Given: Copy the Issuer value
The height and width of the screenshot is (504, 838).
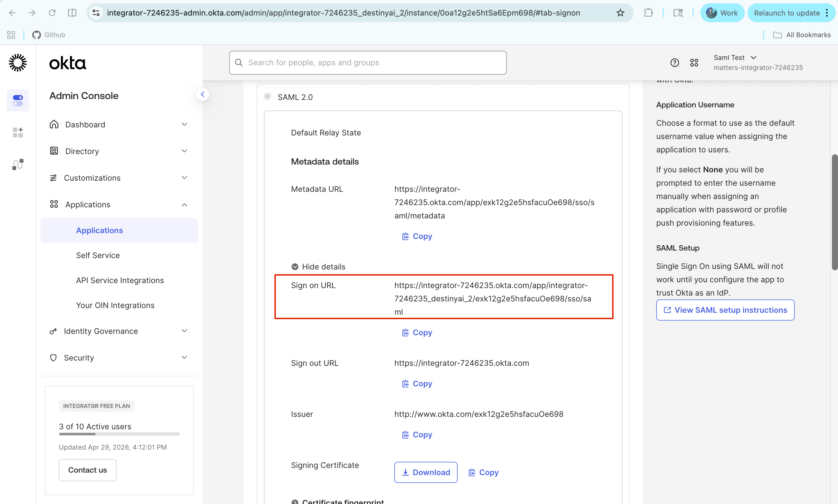Looking at the screenshot, I should [x=417, y=435].
